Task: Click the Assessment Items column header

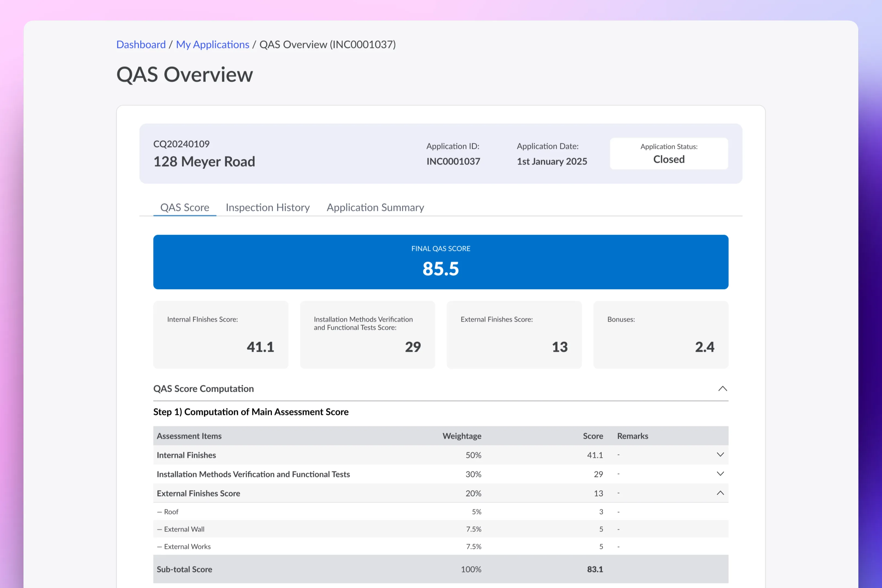Action: point(189,436)
